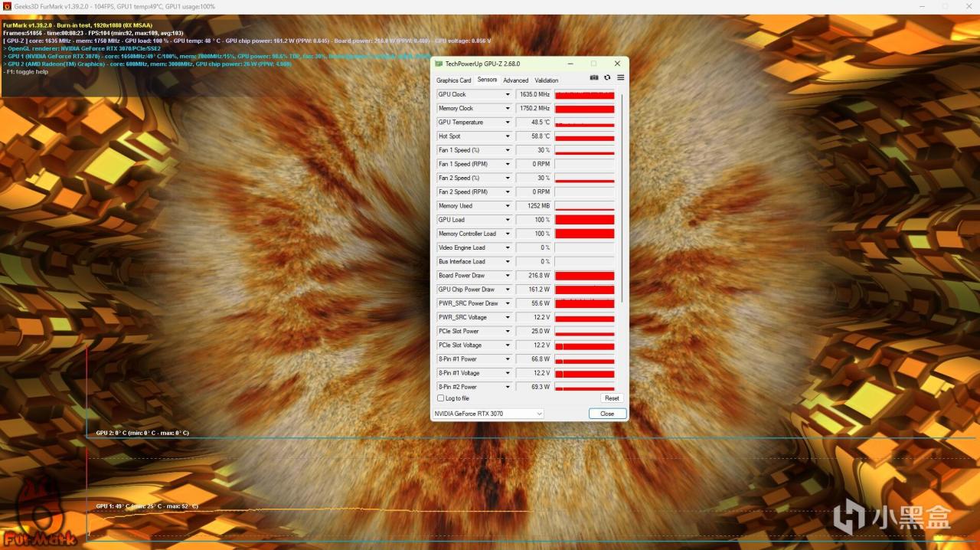Open the GPU-Z hamburger menu
This screenshot has height=550, width=980.
click(620, 77)
